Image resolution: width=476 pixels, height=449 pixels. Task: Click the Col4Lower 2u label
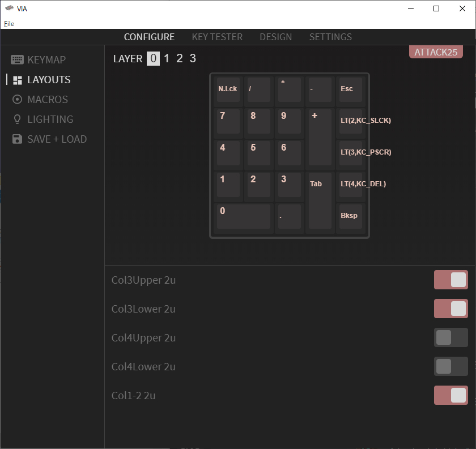(x=143, y=366)
